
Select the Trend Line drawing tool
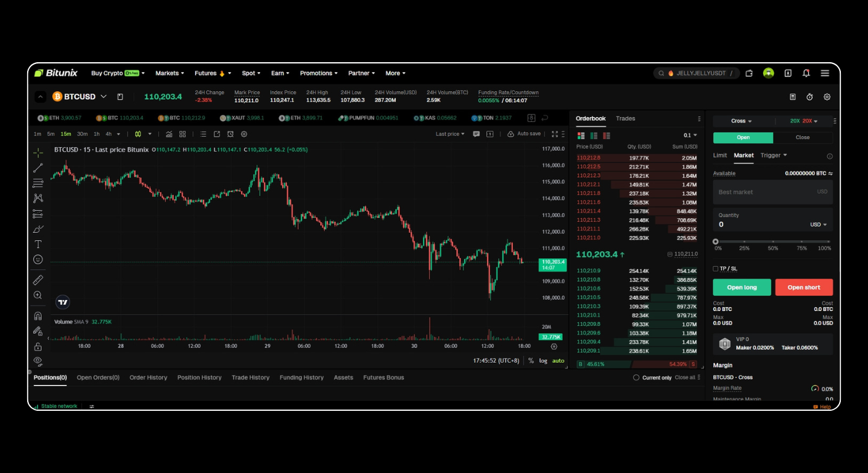pyautogui.click(x=38, y=168)
